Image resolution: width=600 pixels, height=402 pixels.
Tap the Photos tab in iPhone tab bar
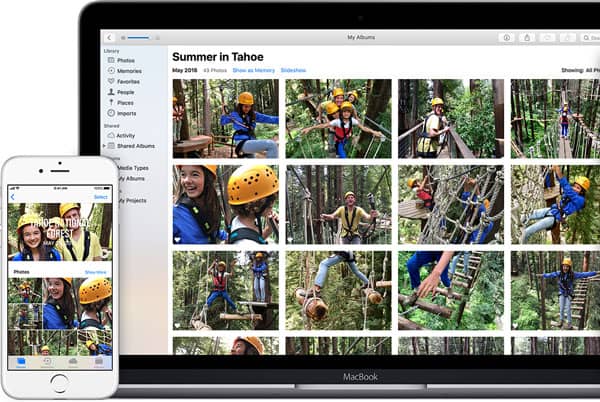coord(21,363)
